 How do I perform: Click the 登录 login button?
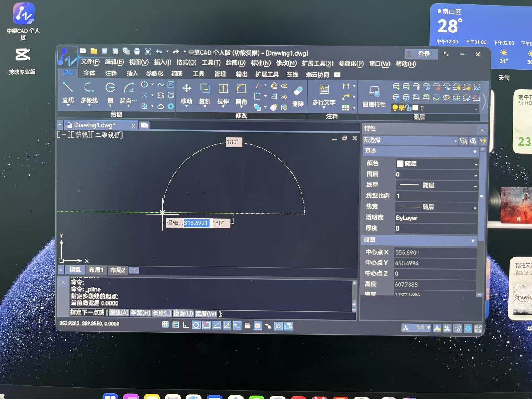tap(421, 54)
